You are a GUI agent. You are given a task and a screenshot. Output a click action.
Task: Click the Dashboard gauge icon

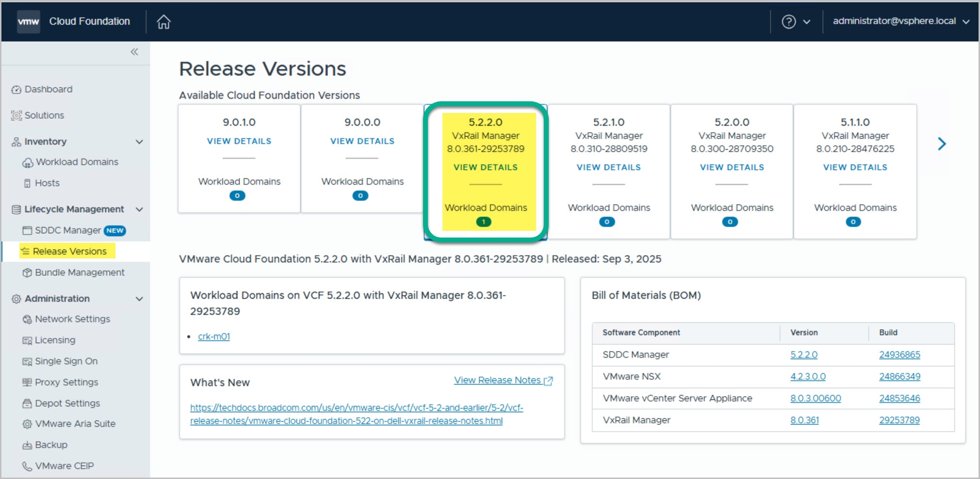(x=16, y=90)
